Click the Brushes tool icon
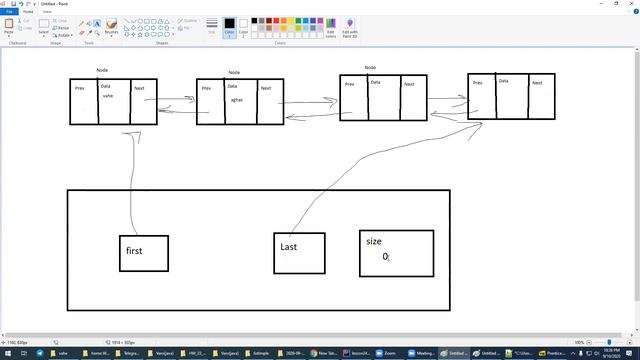The image size is (640, 360). [111, 24]
